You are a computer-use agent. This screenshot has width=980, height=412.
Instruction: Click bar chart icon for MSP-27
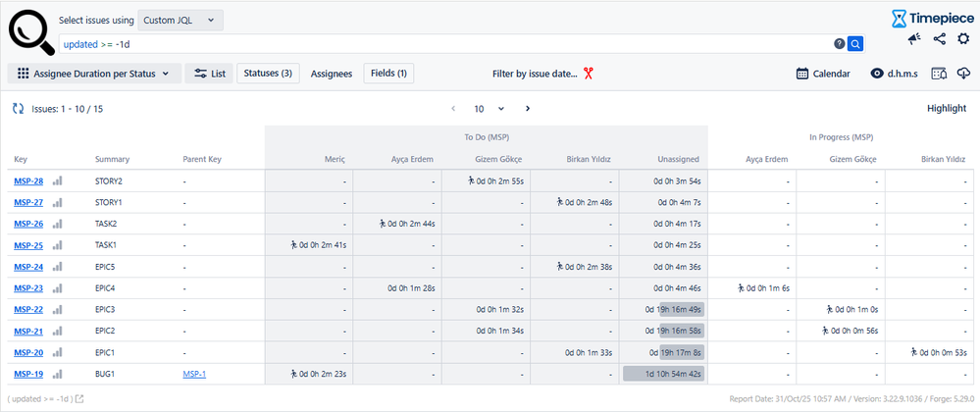tap(58, 202)
